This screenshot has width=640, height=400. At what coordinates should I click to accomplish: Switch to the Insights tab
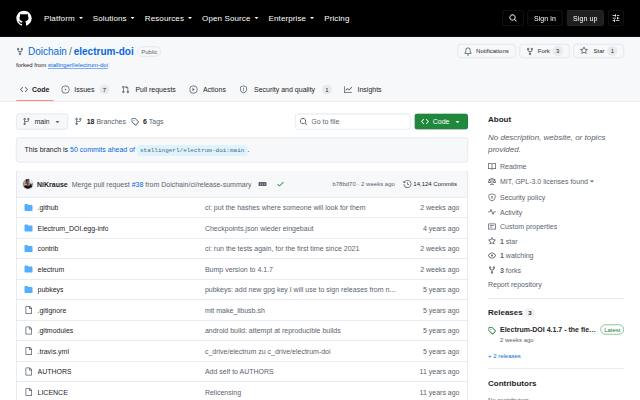coord(362,89)
